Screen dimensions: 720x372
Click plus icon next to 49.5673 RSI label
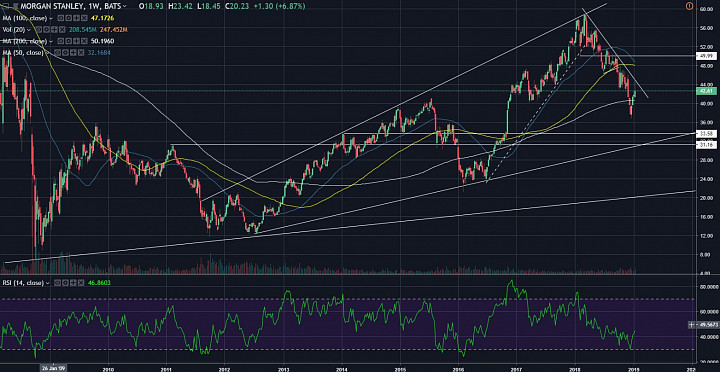[692, 325]
